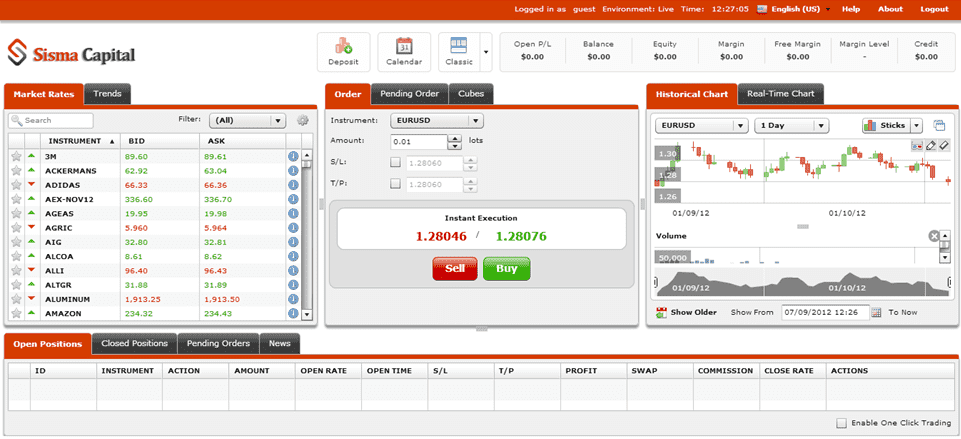Switch to the Trends tab
Viewport: 961px width, 439px height.
[x=107, y=94]
